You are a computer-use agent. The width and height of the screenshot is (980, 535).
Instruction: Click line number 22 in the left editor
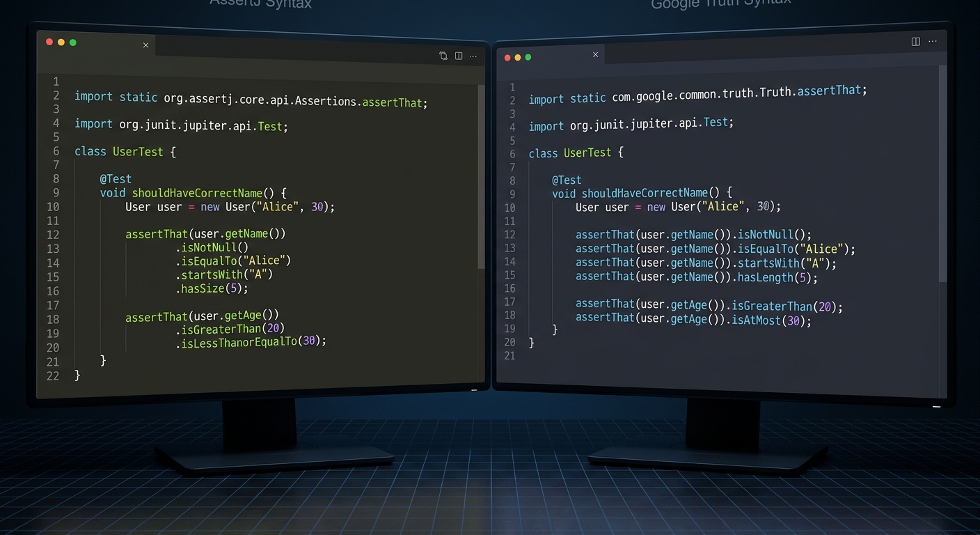pyautogui.click(x=52, y=376)
